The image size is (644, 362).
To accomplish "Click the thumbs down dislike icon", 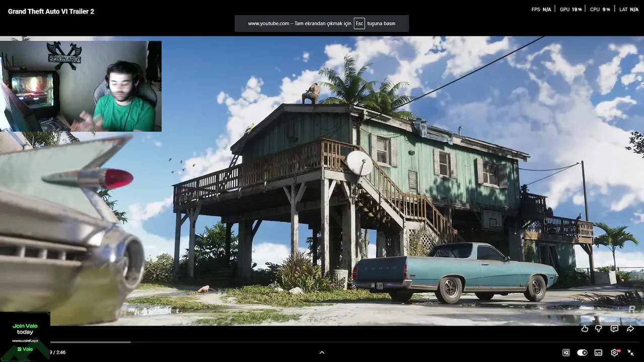I will click(599, 329).
